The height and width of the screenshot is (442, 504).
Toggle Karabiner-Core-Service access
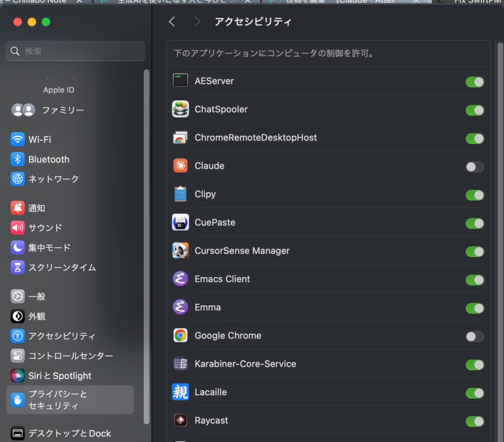tap(475, 365)
